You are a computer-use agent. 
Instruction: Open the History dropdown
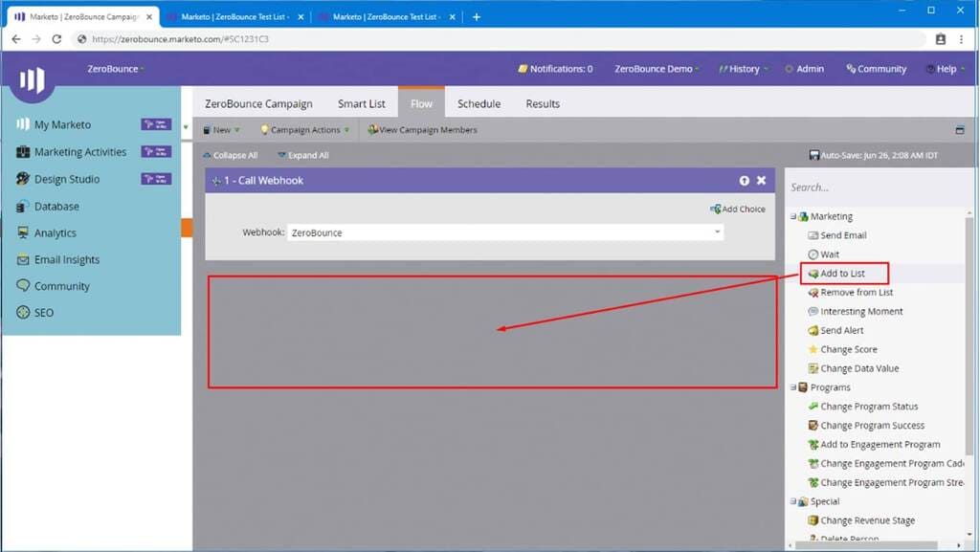click(743, 69)
